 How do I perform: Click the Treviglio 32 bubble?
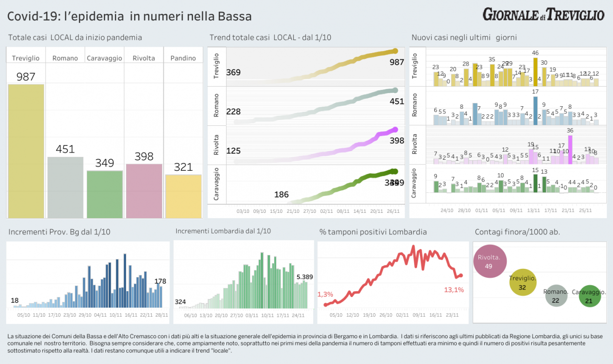coord(522,282)
